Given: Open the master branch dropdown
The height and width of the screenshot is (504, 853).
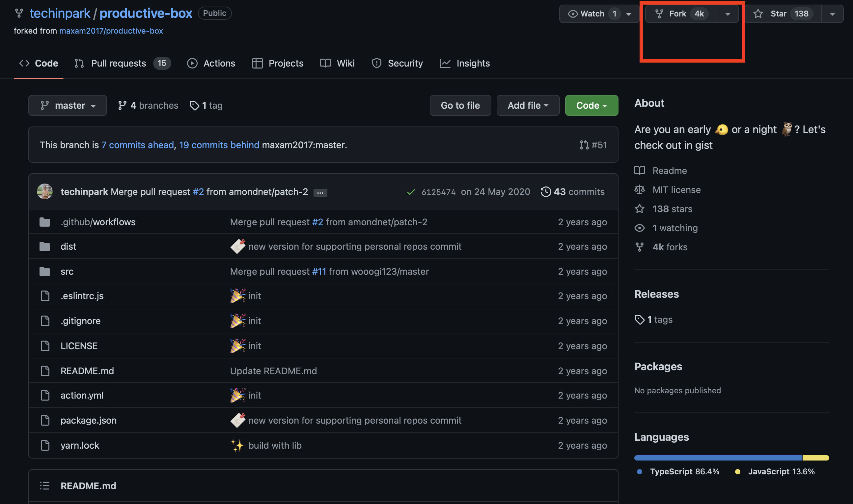Looking at the screenshot, I should coord(68,106).
